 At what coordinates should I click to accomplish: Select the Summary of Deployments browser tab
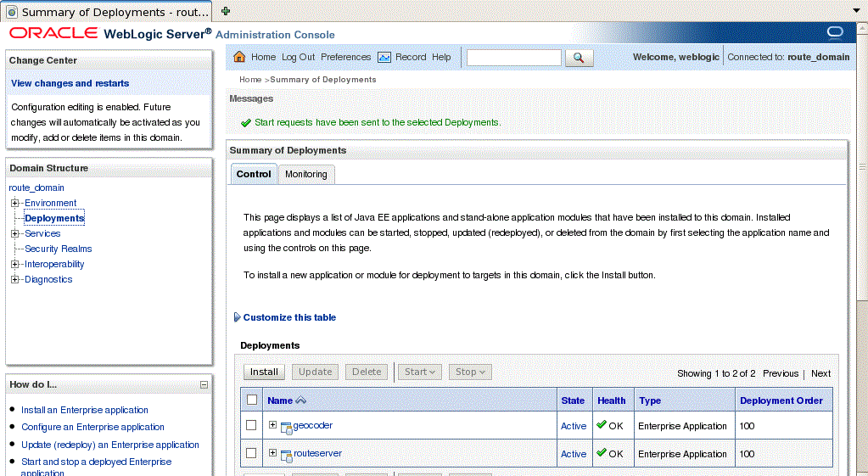tap(108, 12)
